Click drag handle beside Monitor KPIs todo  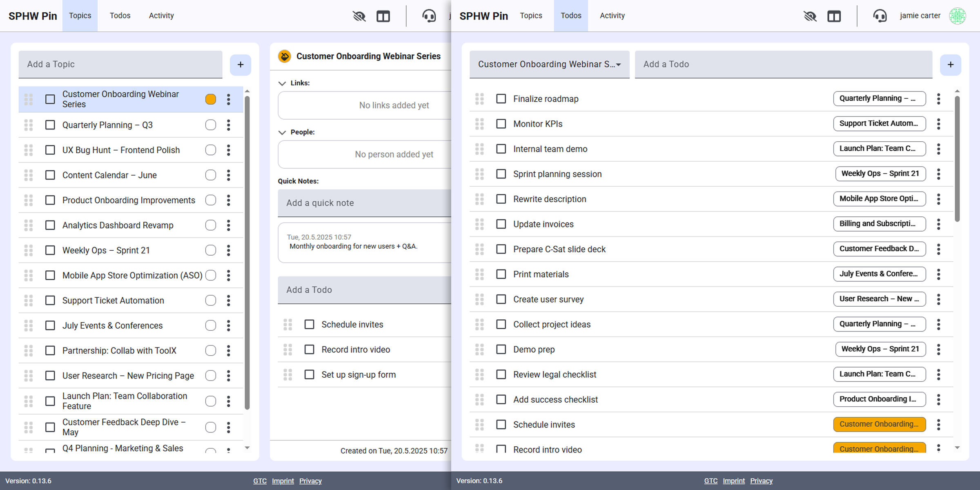pos(479,124)
